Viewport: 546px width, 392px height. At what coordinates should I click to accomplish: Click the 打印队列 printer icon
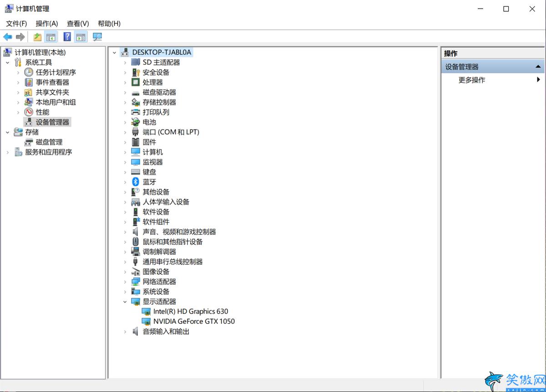coord(136,112)
